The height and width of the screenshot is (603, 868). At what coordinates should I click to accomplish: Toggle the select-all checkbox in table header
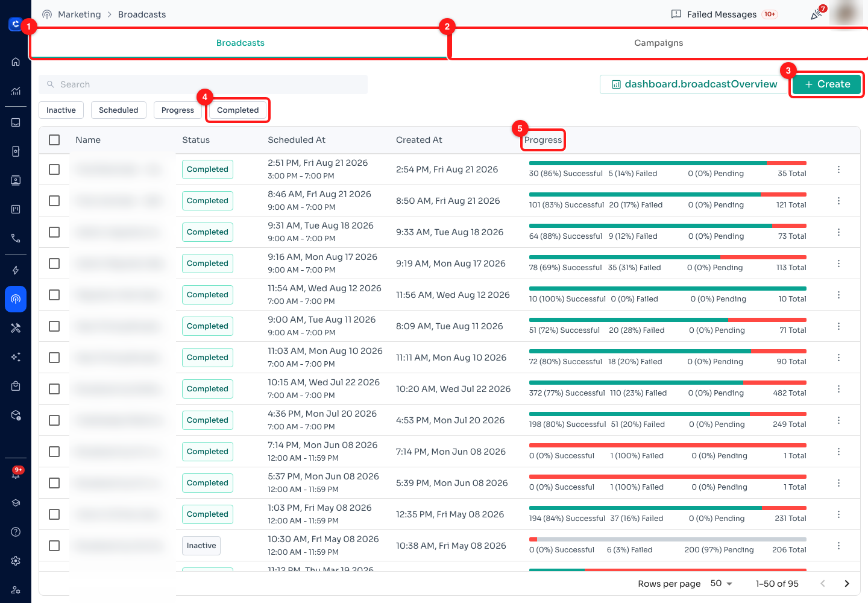pos(54,140)
